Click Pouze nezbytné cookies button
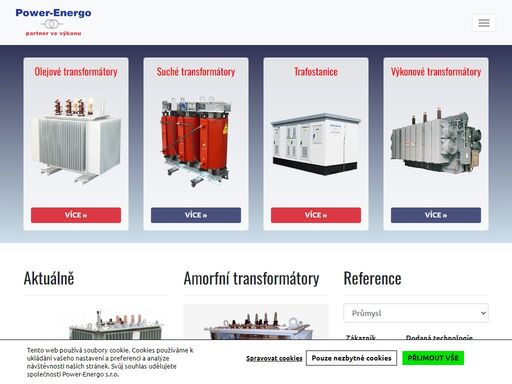The width and height of the screenshot is (512, 384). (x=351, y=358)
